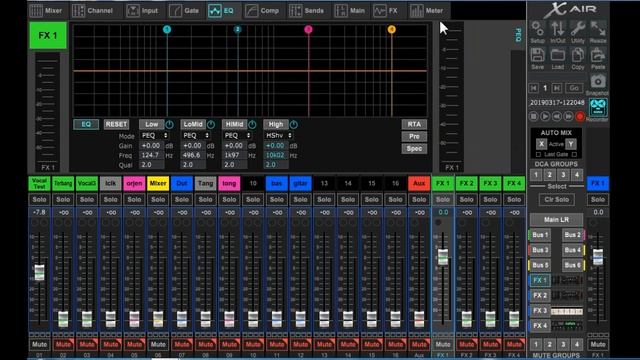Image resolution: width=640 pixels, height=360 pixels.
Task: Switch to the Mixer tab
Action: point(46,11)
